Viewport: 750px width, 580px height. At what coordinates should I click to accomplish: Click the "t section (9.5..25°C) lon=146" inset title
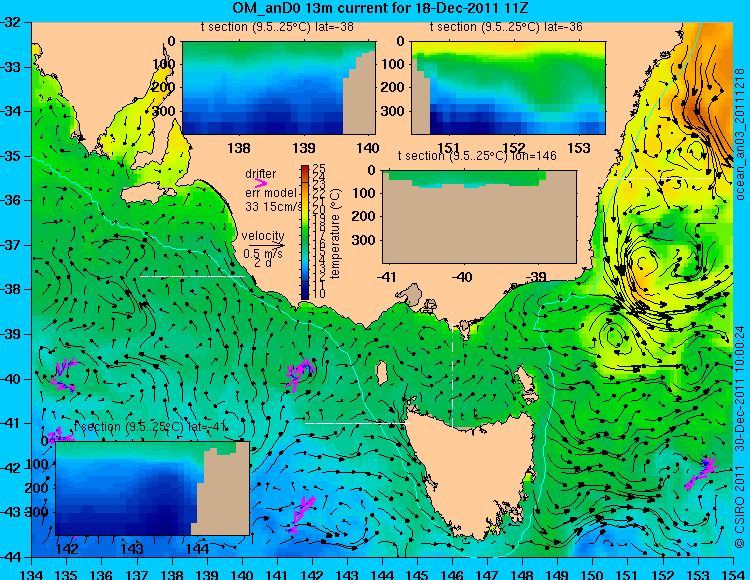click(477, 156)
